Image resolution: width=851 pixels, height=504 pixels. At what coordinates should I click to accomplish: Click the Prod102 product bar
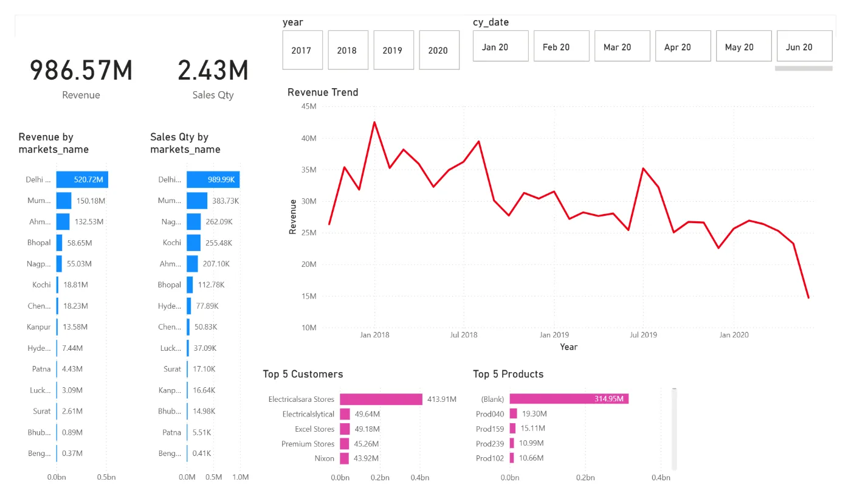(x=512, y=458)
